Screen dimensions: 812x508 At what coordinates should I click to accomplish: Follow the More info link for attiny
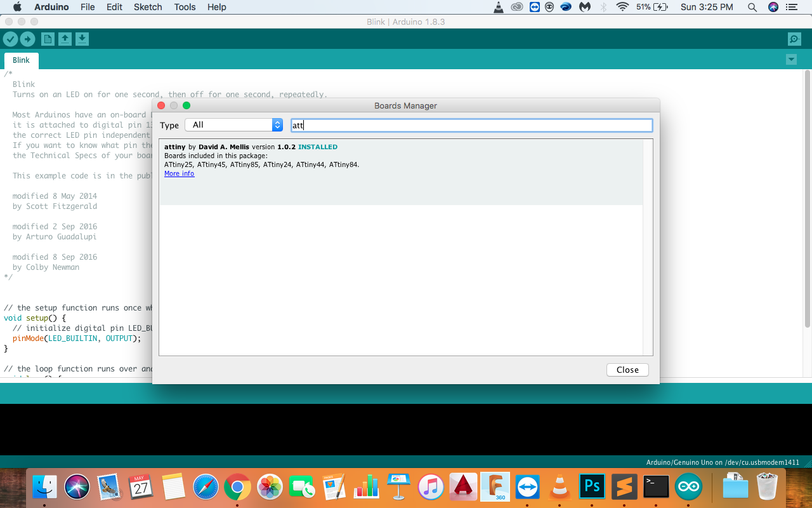point(180,173)
